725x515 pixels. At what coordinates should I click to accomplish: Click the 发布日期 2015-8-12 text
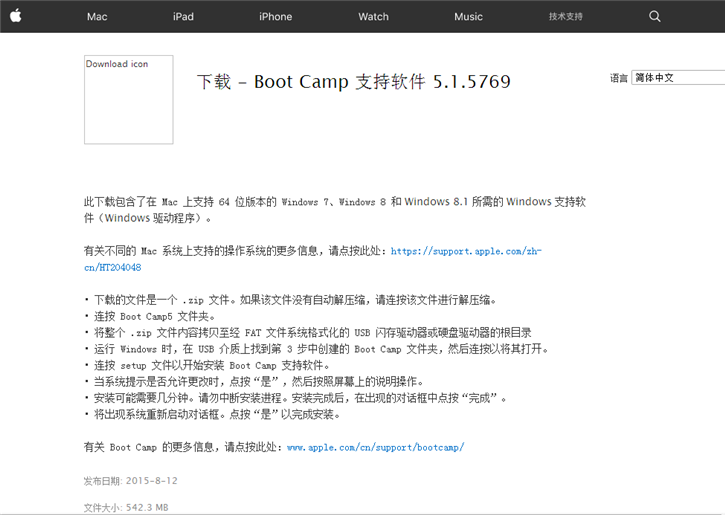coord(130,481)
